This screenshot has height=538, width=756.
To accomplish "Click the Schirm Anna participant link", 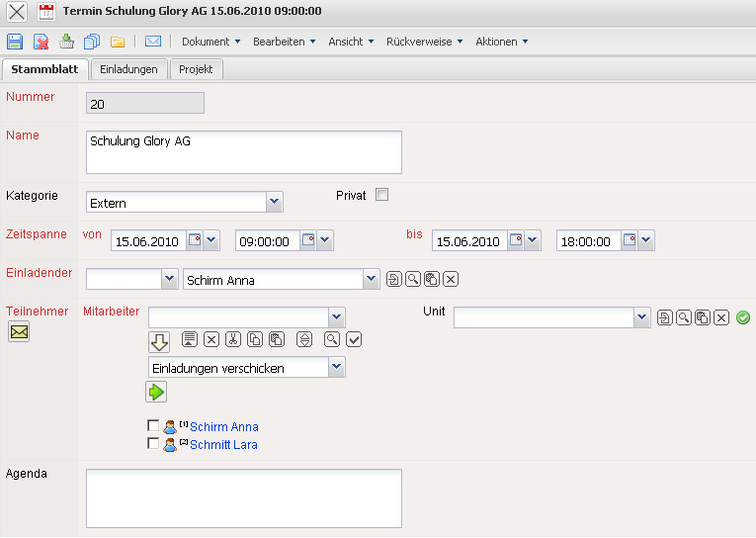I will click(x=224, y=427).
